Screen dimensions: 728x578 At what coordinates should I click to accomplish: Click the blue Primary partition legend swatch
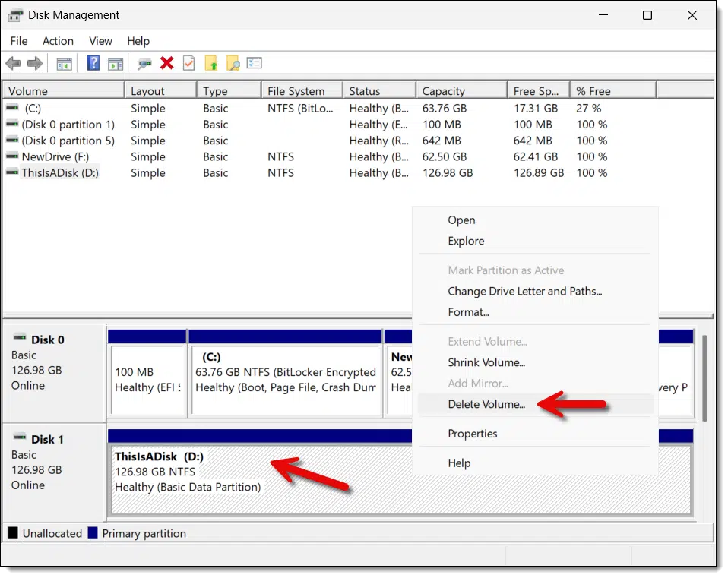[x=93, y=532]
